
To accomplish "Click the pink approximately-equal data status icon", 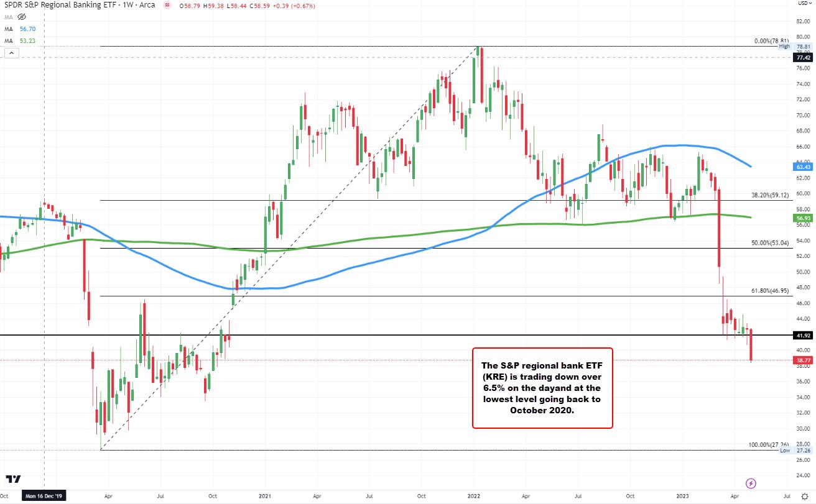I will (167, 5).
